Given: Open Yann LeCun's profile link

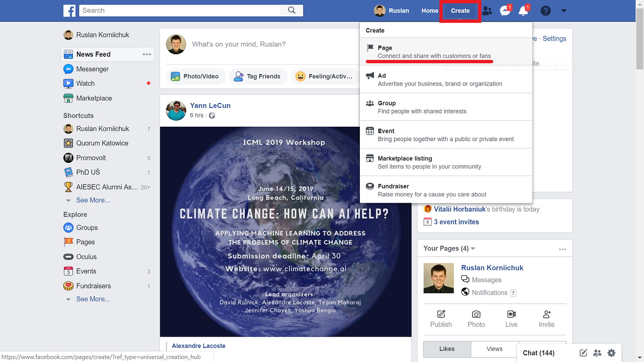Looking at the screenshot, I should [210, 105].
